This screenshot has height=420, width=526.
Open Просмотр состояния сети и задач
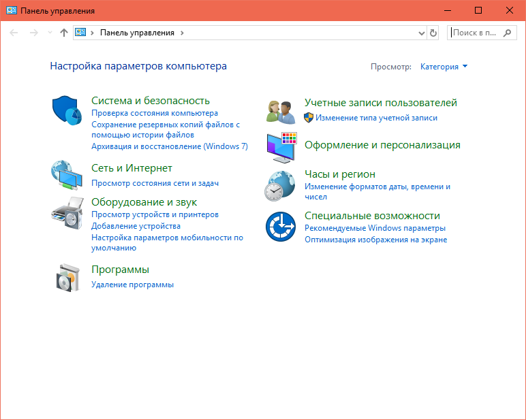coord(155,183)
